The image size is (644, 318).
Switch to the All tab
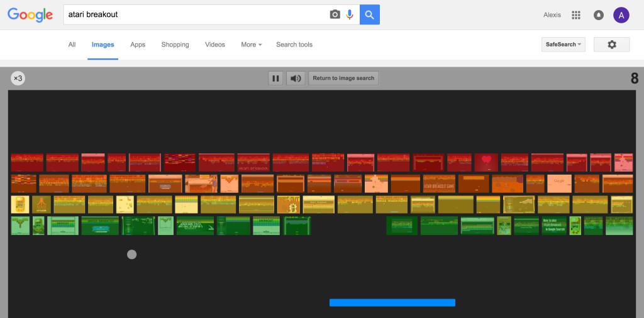72,45
